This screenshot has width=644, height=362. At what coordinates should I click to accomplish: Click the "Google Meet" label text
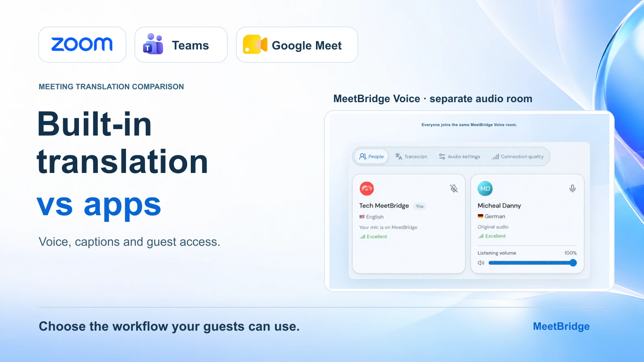click(307, 46)
